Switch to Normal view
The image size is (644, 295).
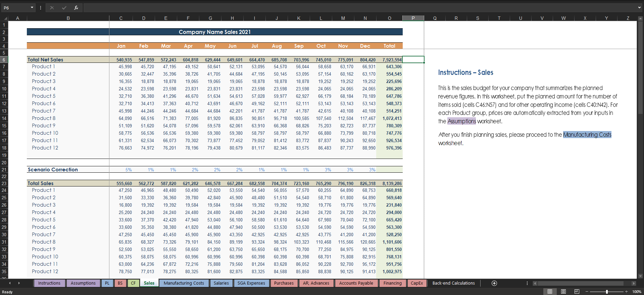point(550,292)
